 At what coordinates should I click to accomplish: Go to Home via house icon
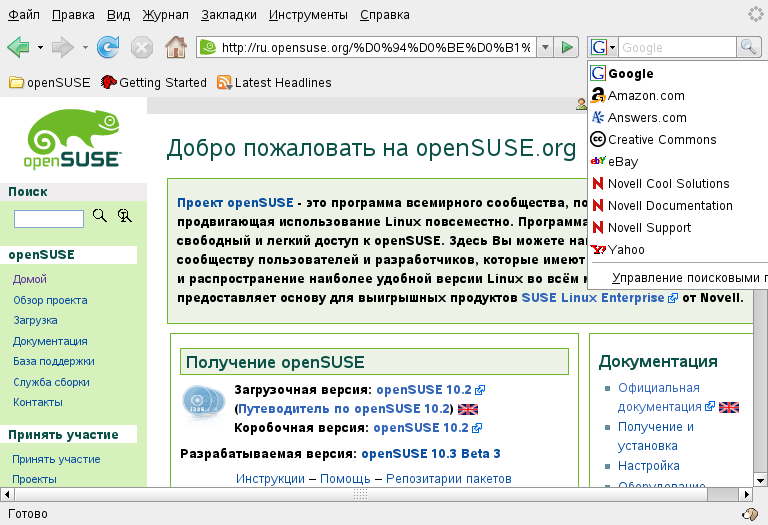tap(175, 47)
